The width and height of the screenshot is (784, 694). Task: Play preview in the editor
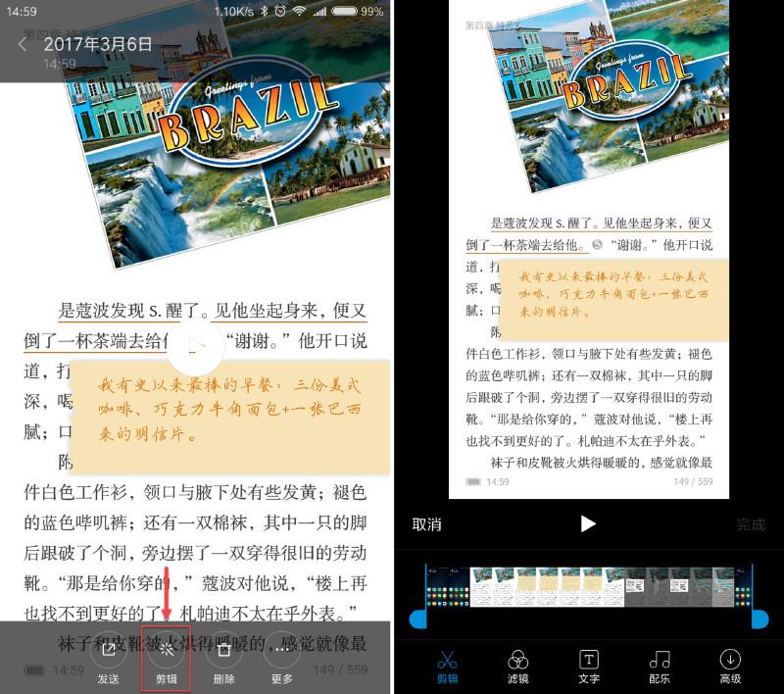coord(588,524)
